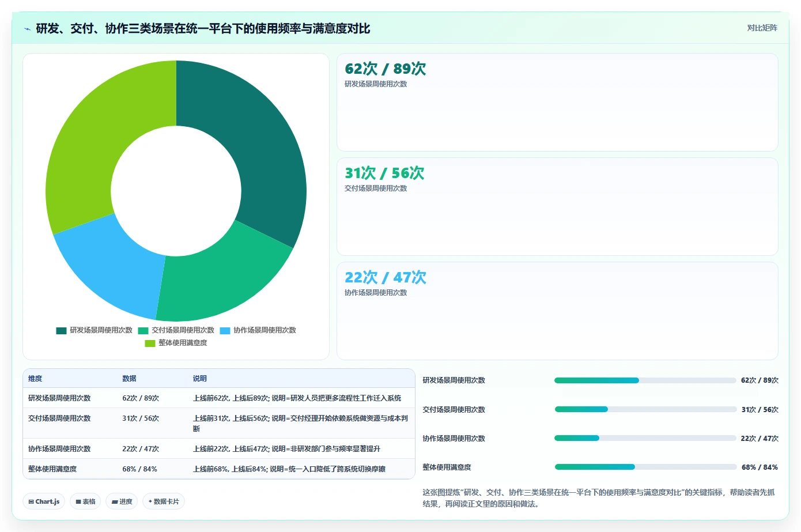Select table row cell 交付场景周使用次数
Viewport: 801px width, 532px height.
click(59, 418)
